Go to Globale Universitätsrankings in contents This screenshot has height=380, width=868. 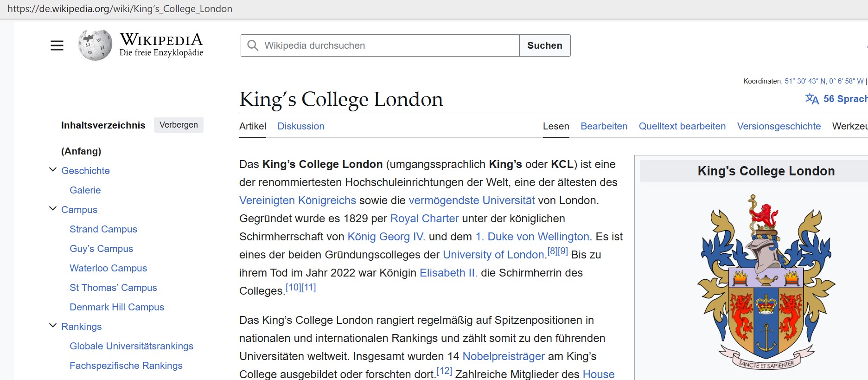tap(131, 346)
